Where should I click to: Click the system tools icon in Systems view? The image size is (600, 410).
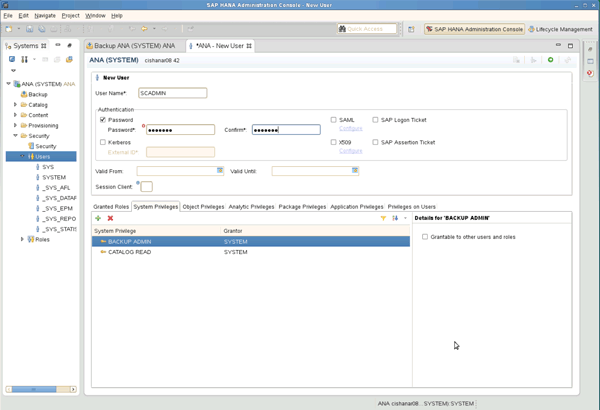(24, 59)
